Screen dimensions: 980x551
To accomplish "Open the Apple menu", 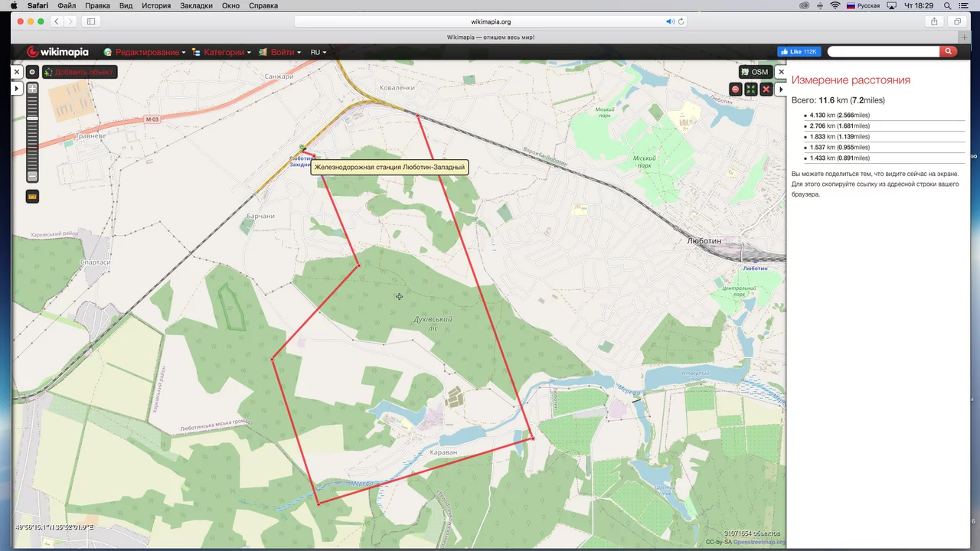I will point(14,5).
